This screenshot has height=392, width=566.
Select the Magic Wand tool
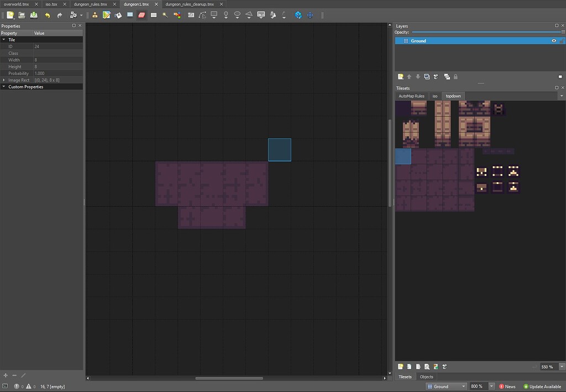click(165, 15)
